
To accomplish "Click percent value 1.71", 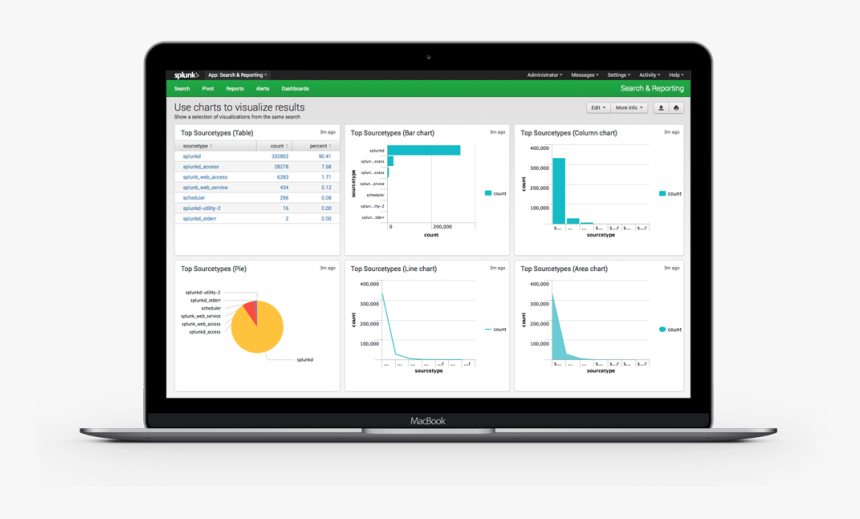I will [x=326, y=177].
